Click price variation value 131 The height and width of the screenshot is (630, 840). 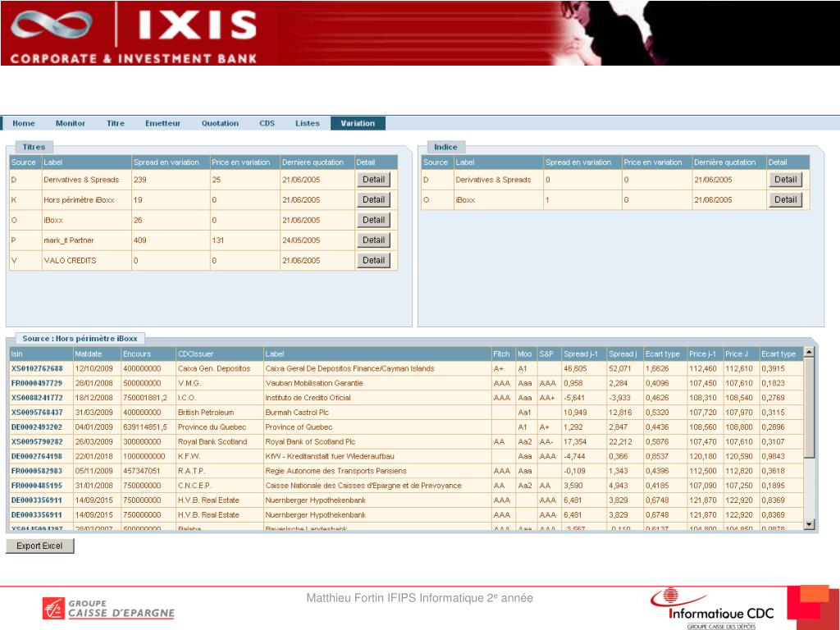point(217,240)
